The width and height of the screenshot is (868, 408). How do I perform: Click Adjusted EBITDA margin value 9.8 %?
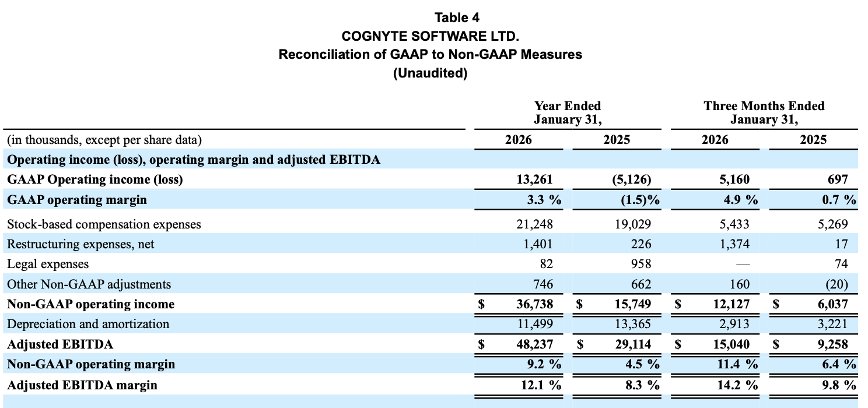[x=839, y=385]
